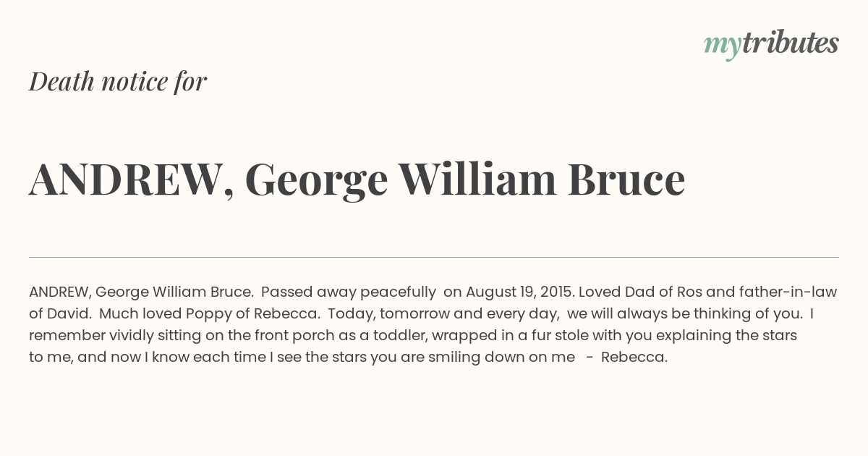Click the word Bruce in the large title
This screenshot has width=868, height=456.
tap(626, 179)
